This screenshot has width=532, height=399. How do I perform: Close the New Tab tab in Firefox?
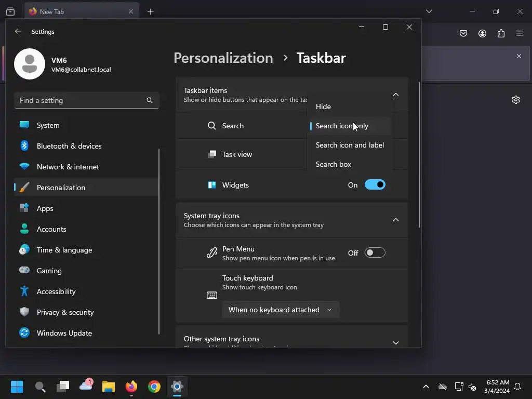131,11
